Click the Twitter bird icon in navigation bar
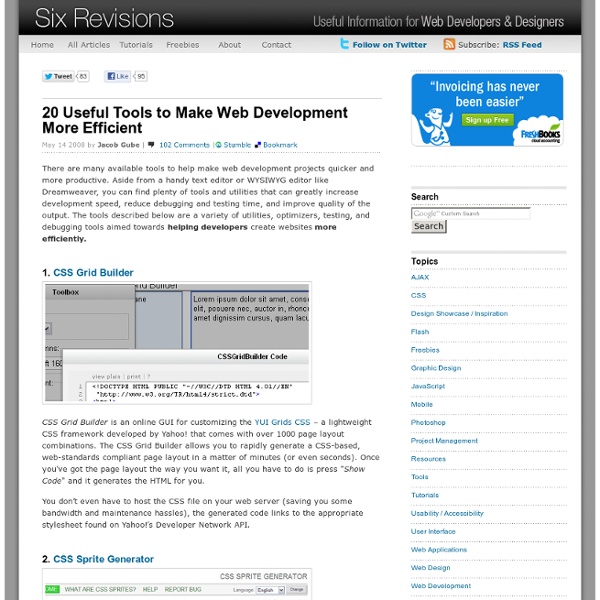This screenshot has height=600, width=600. (x=344, y=44)
